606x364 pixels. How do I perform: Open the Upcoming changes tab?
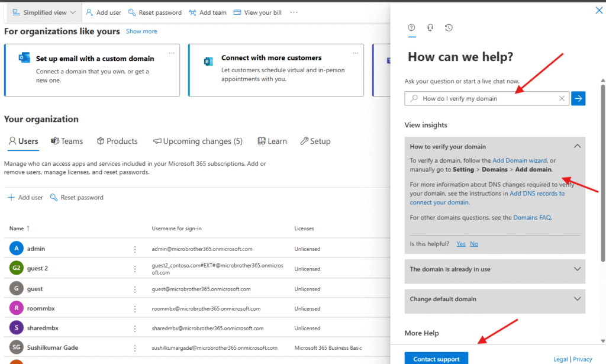[x=198, y=141]
